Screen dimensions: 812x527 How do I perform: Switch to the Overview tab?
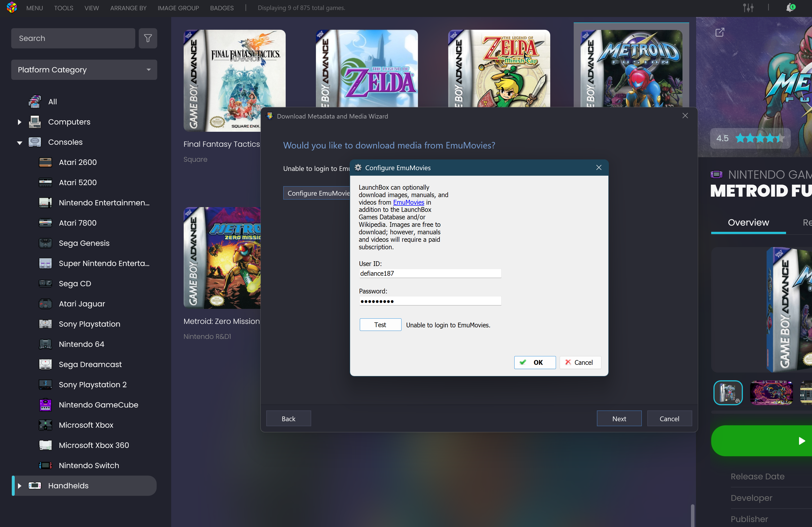[748, 222]
